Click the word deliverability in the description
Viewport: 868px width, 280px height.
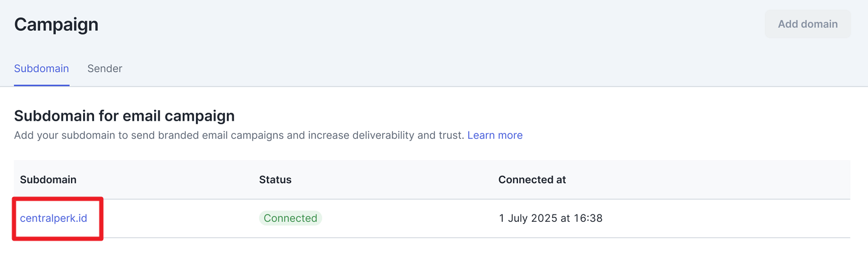(380, 135)
